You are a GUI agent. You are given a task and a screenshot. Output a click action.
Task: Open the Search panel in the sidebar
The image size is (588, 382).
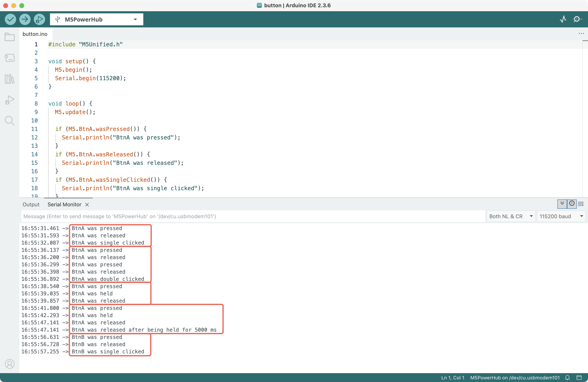[x=10, y=121]
